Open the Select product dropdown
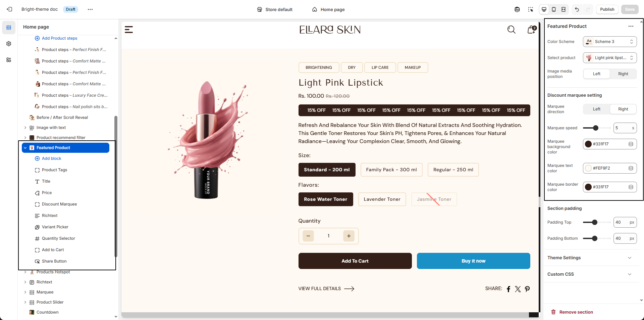The height and width of the screenshot is (320, 644). tap(610, 58)
